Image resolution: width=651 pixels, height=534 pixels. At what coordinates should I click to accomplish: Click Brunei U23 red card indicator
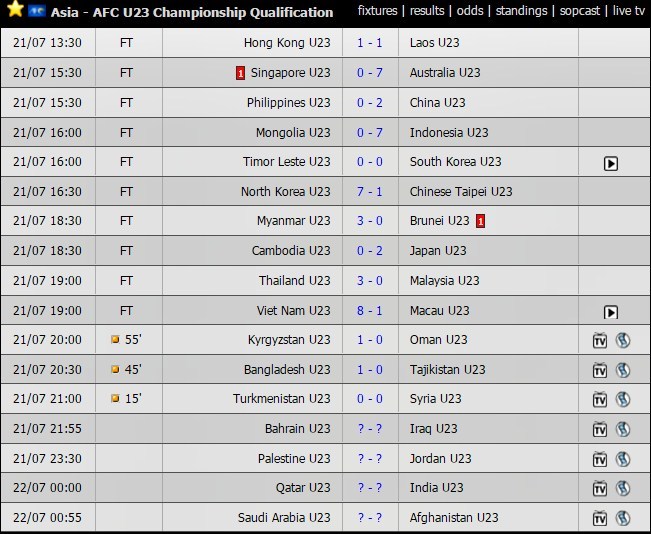coord(480,221)
